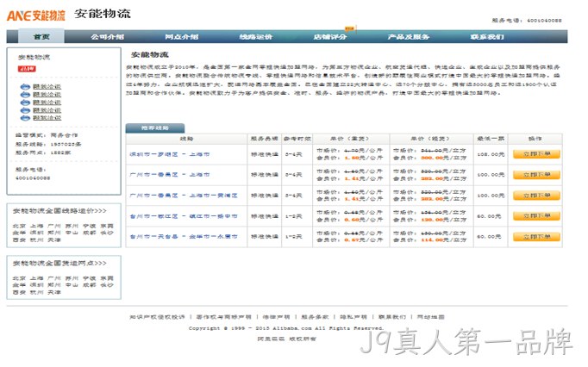Open 知识产权侵权投诉 footer link

pos(157,317)
